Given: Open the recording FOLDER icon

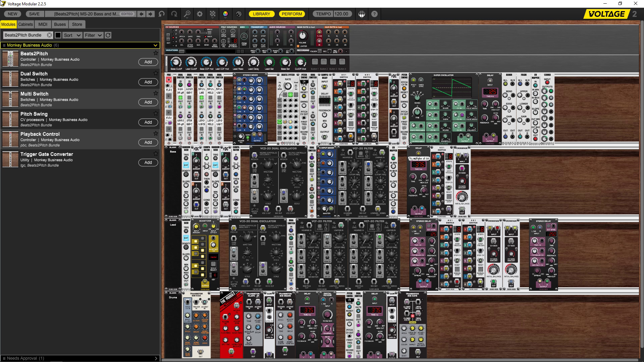Looking at the screenshot, I should point(320,51).
